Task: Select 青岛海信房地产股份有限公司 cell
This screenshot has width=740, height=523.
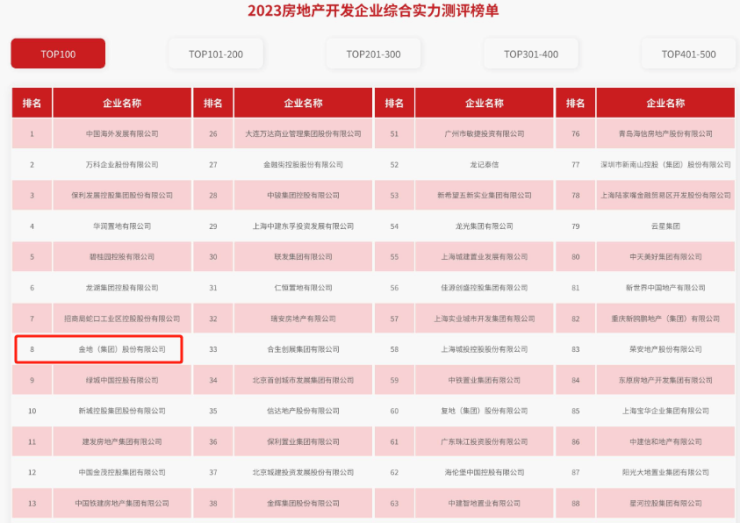Action: 666,134
